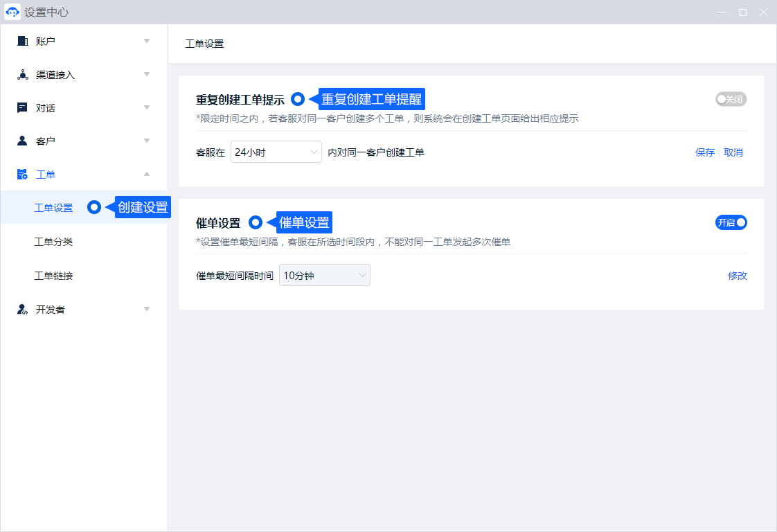Open the 10分钟 interval dropdown

pos(324,276)
